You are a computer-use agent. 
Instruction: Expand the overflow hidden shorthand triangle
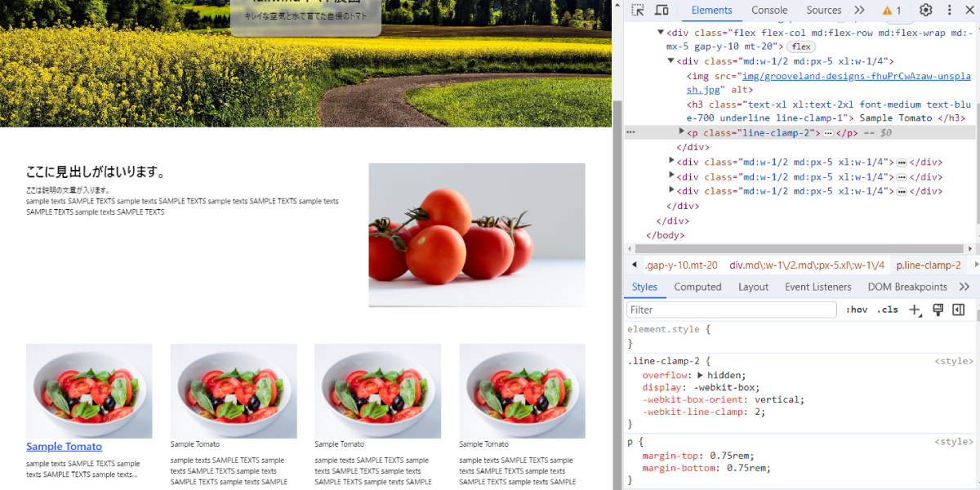(701, 376)
